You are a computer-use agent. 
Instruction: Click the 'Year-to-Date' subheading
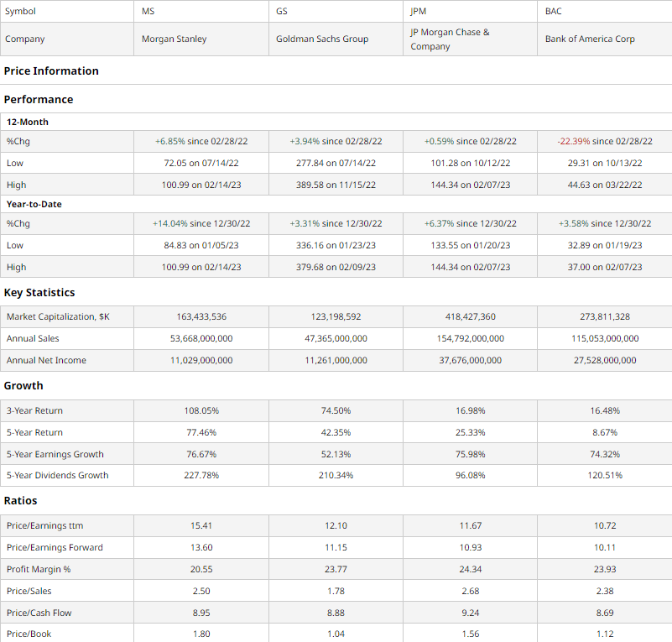(x=34, y=205)
